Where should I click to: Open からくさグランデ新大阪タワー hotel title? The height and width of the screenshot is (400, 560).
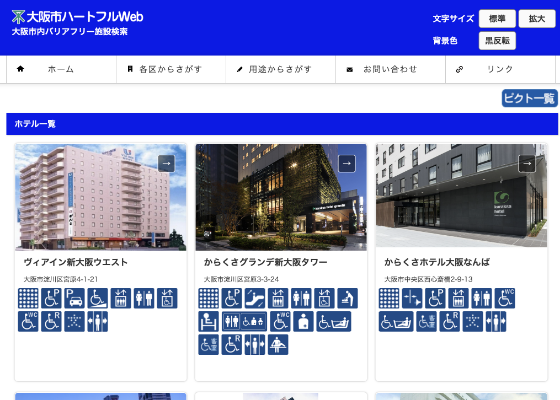pyautogui.click(x=265, y=262)
